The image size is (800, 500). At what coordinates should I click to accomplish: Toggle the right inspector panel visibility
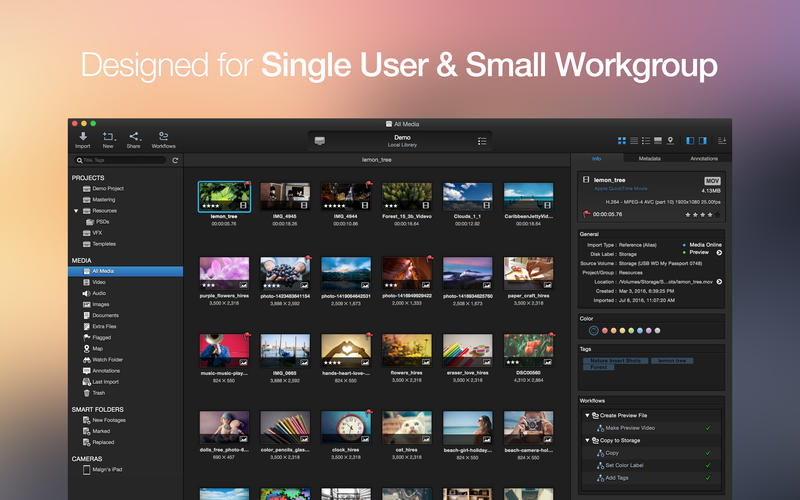tap(704, 141)
